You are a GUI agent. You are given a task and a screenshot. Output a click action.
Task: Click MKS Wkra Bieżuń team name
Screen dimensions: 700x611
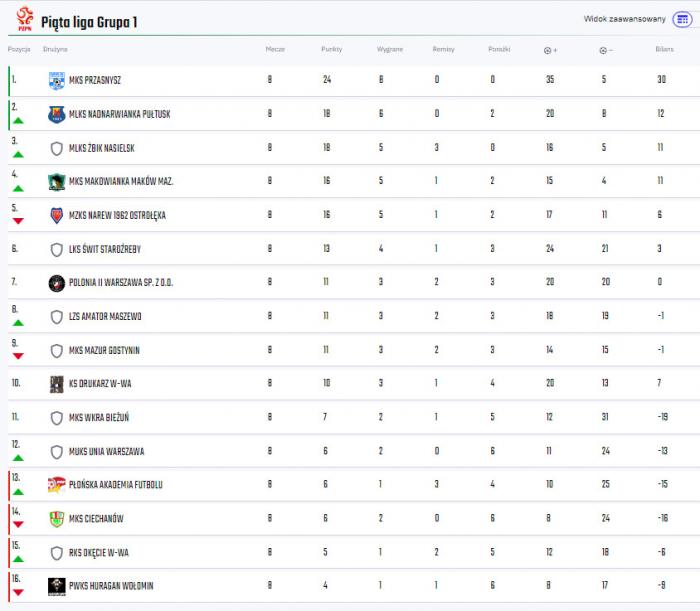point(99,417)
